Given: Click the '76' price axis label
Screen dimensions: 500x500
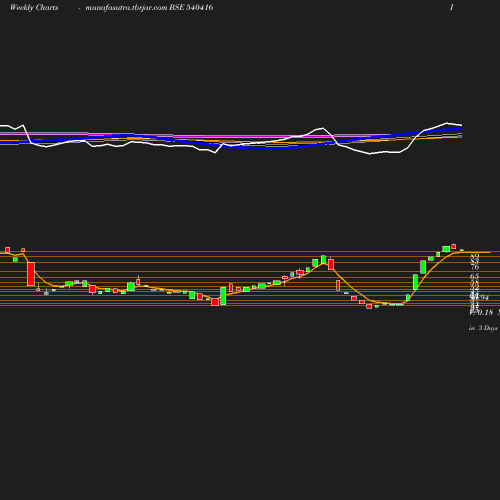Looking at the screenshot, I should (x=475, y=267).
